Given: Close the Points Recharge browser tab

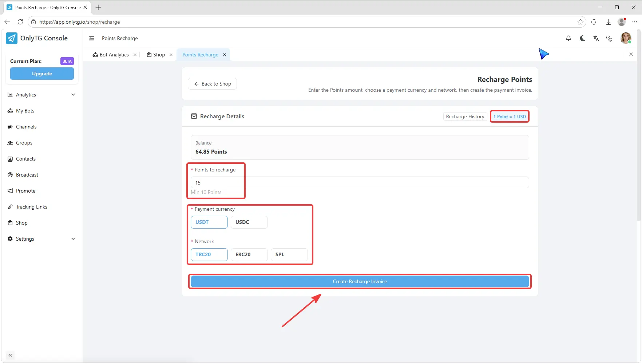Looking at the screenshot, I should [85, 7].
